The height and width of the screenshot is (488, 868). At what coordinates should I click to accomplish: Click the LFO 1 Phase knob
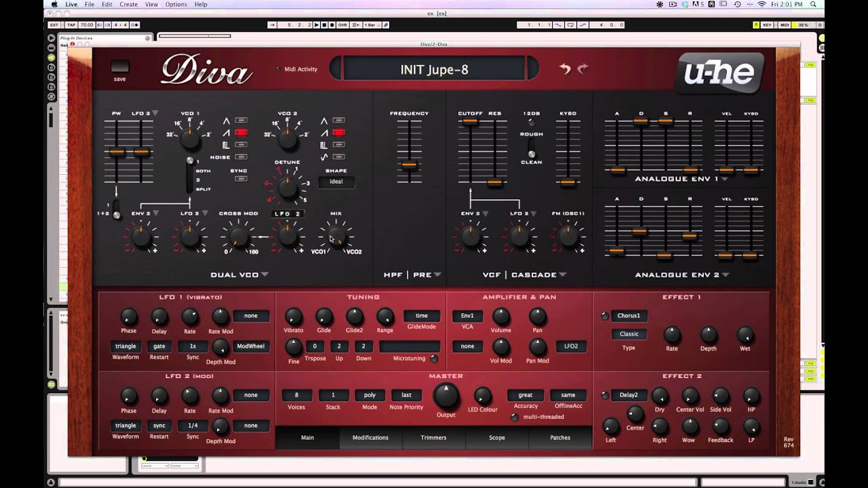click(128, 317)
